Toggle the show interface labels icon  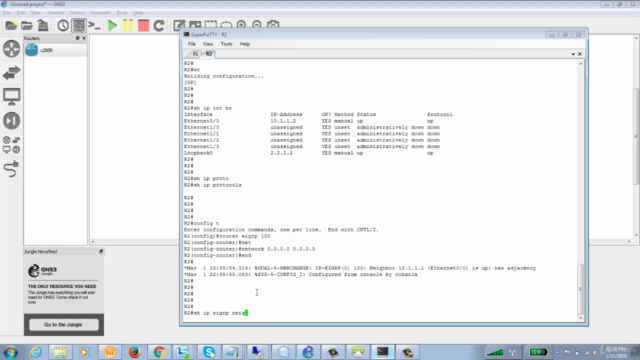coord(79,26)
